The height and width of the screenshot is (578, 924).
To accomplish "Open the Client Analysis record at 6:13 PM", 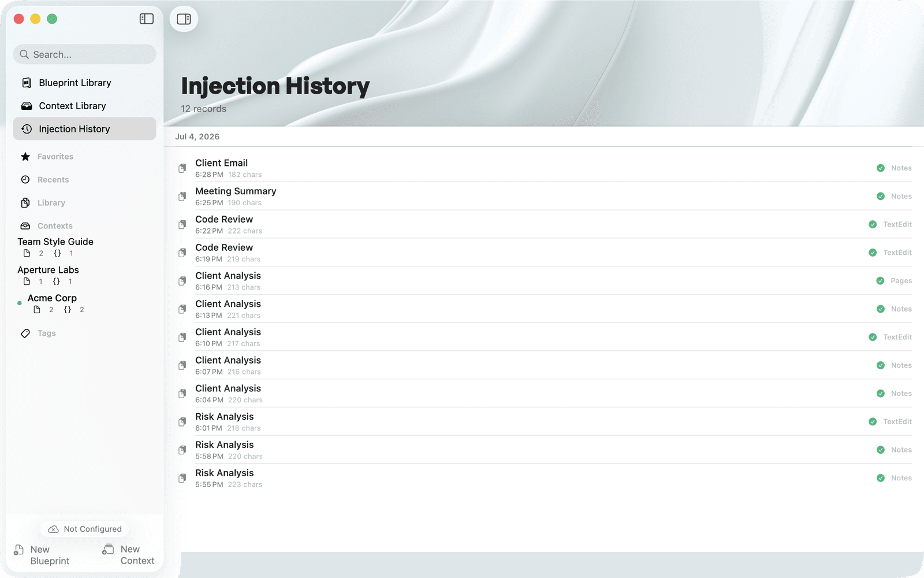I will [544, 309].
